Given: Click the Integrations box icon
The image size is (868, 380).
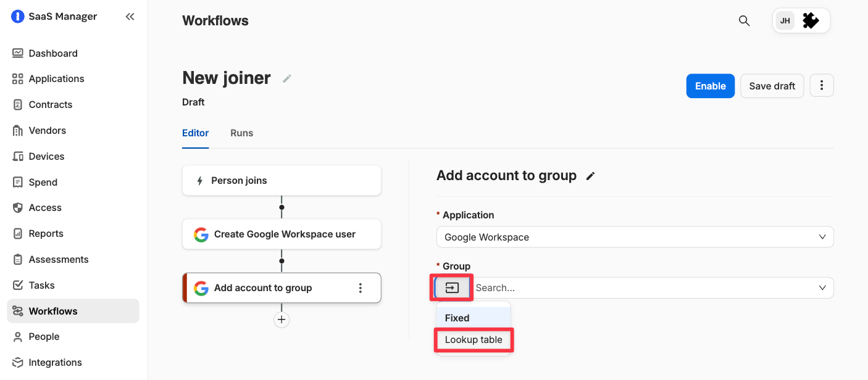Looking at the screenshot, I should tap(18, 362).
